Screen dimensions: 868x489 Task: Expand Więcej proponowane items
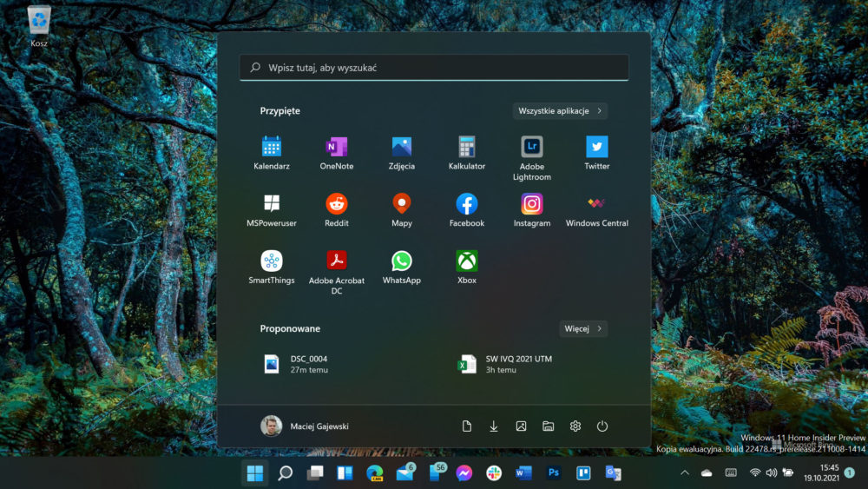pos(583,328)
